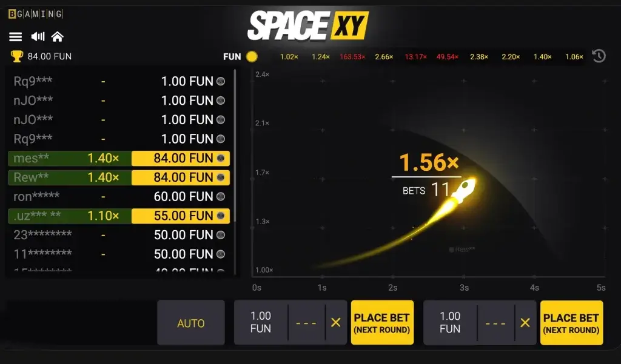Click the 84.00 FUN winnings in the Rew** row
This screenshot has height=364, width=621.
coord(183,177)
